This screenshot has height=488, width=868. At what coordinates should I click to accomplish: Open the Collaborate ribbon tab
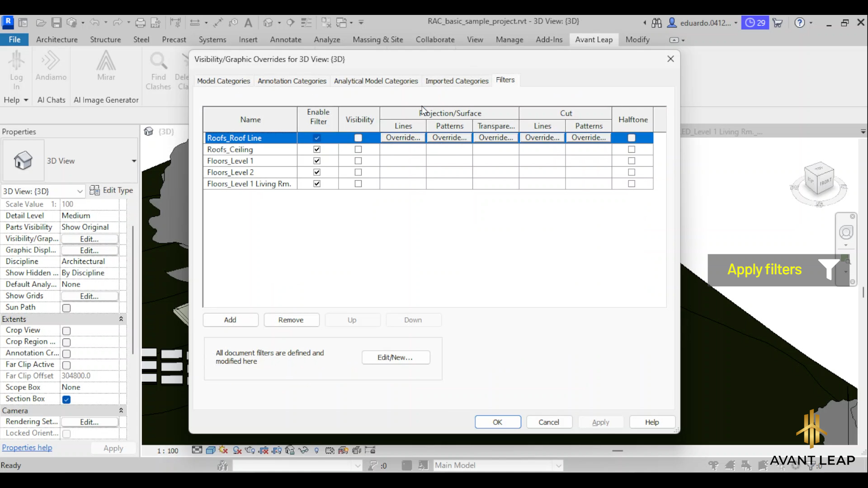coord(435,40)
